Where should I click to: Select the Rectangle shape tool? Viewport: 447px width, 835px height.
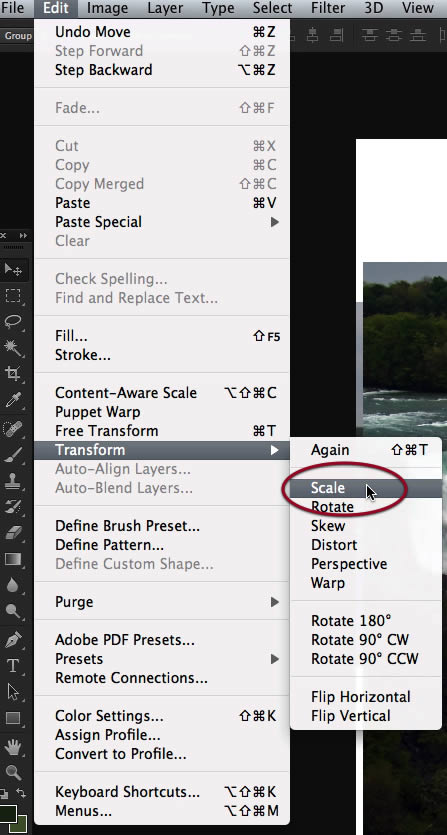tap(13, 718)
